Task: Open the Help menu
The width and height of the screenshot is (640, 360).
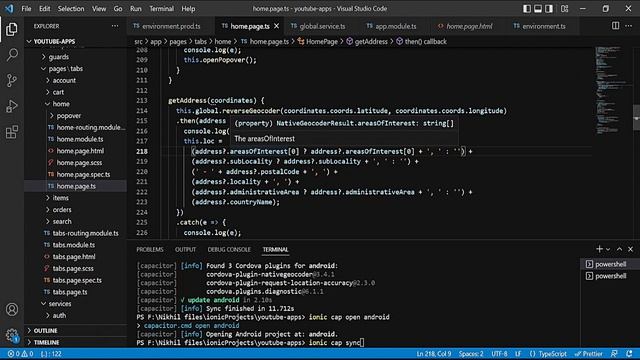Action: coord(188,9)
